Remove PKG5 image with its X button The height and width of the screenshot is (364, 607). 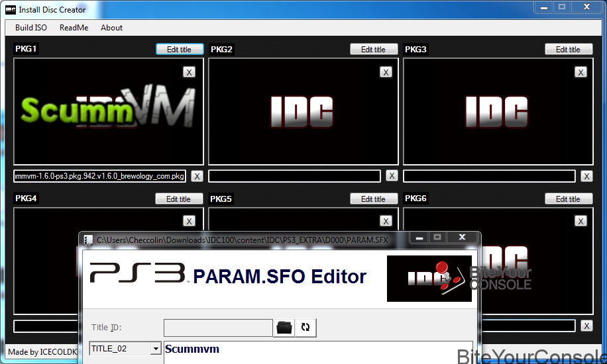(x=386, y=221)
